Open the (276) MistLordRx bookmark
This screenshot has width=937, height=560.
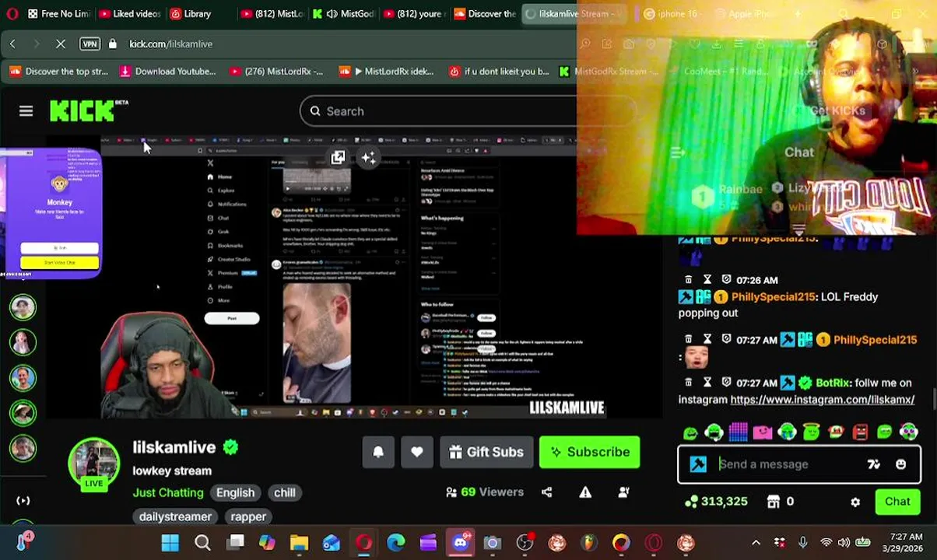(x=276, y=72)
